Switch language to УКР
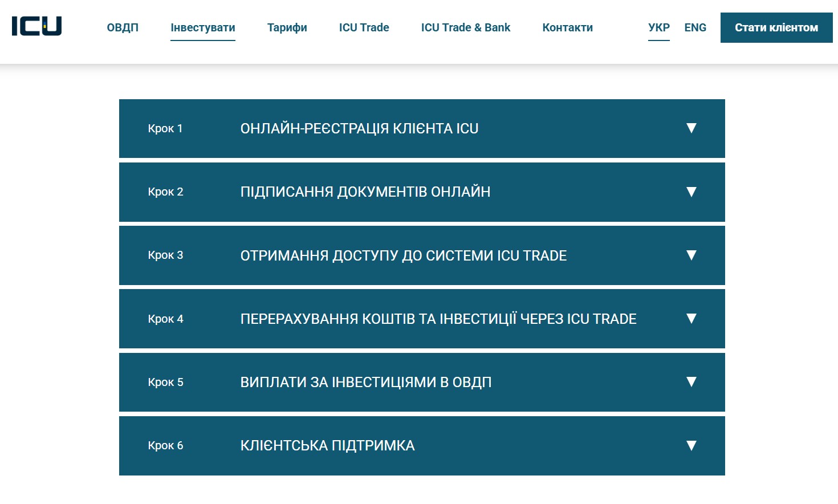 (x=659, y=27)
